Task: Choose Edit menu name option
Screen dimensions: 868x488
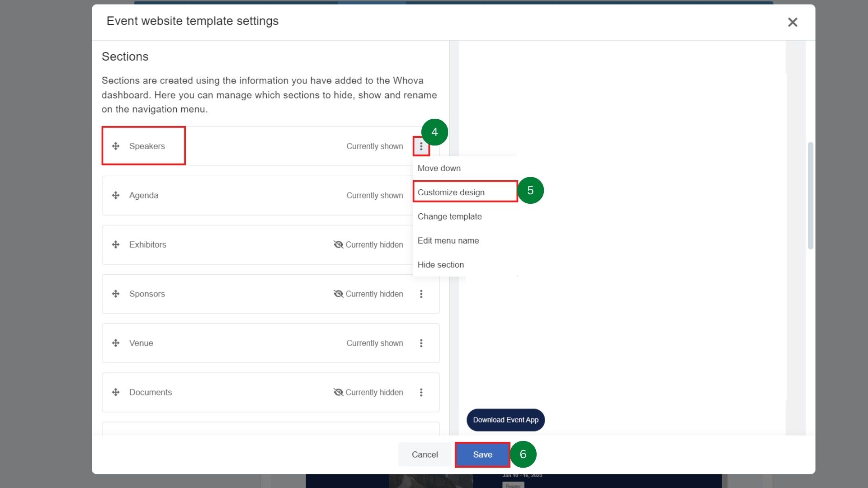Action: [448, 240]
